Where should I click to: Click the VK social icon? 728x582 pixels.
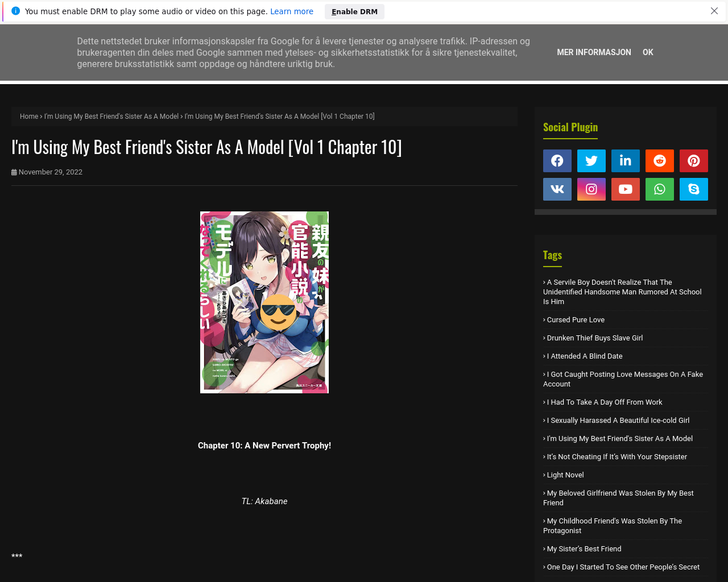click(x=557, y=189)
